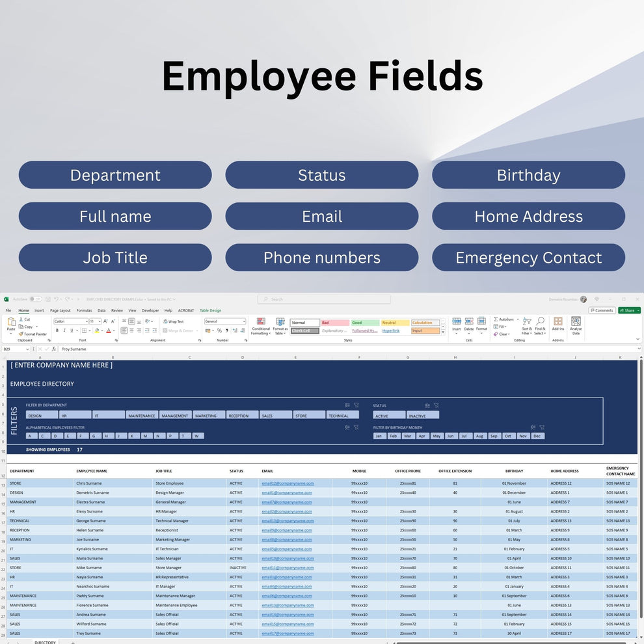Click the Increase Indent icon
Screen dimensions: 644x644
pos(155,330)
